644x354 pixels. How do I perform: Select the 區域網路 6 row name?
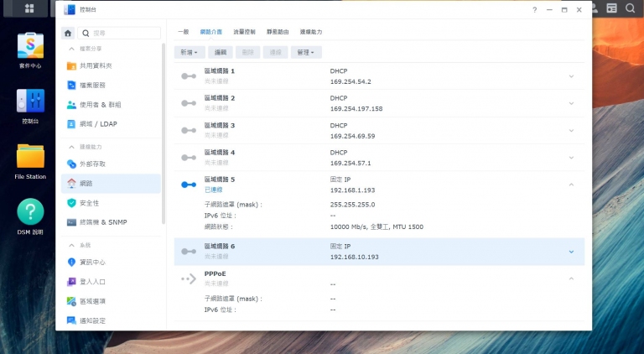(x=220, y=247)
